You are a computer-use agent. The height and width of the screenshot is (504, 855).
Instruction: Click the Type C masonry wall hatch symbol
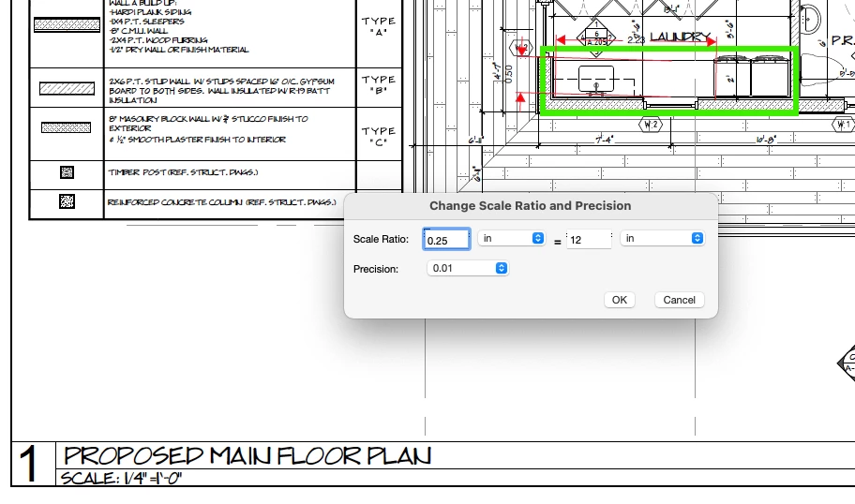(66, 127)
